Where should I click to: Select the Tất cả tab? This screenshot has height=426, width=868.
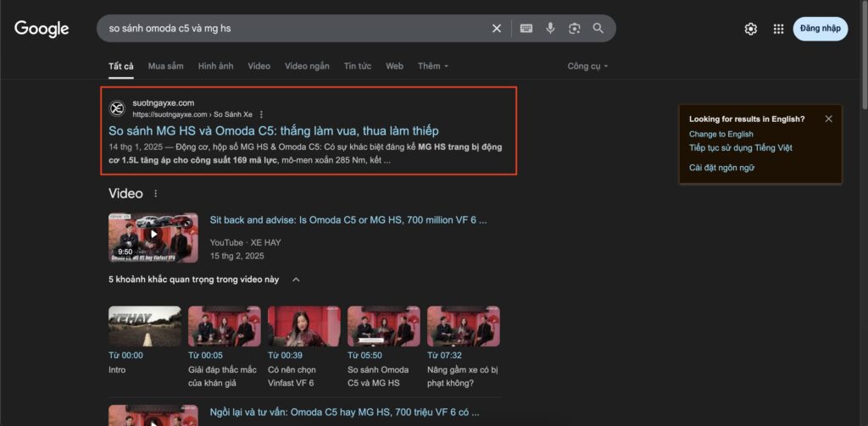pos(120,66)
